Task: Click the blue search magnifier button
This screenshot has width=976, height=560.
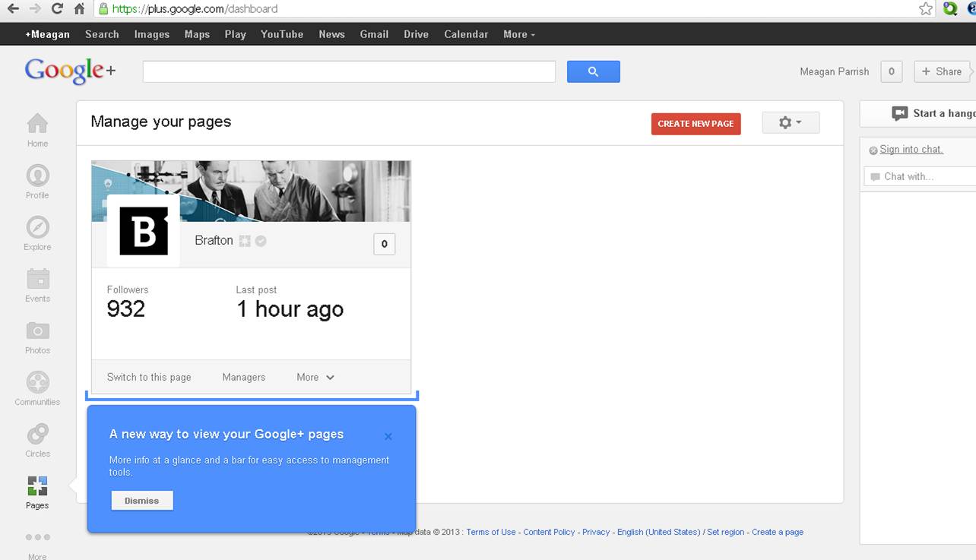Action: pos(593,71)
